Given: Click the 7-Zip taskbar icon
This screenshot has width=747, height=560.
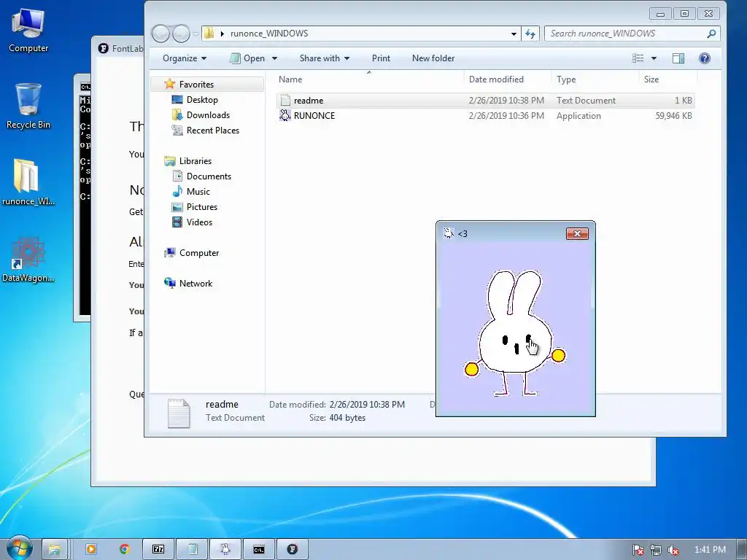Looking at the screenshot, I should tap(158, 550).
